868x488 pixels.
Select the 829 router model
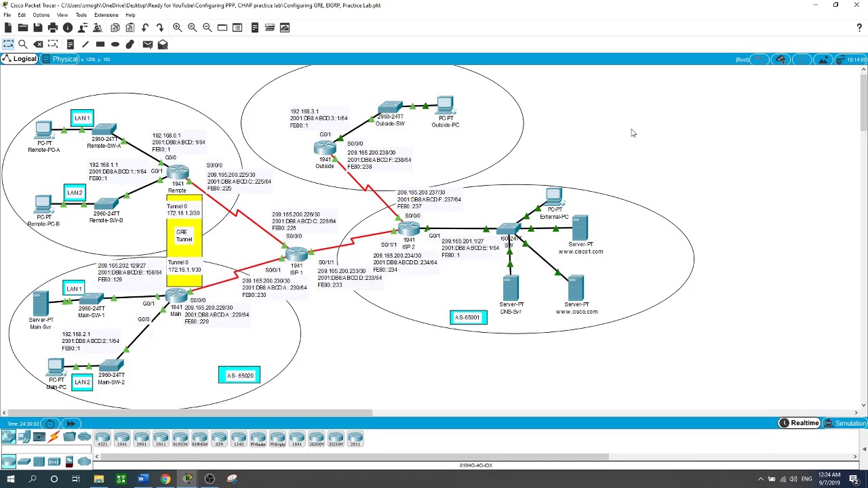[219, 439]
